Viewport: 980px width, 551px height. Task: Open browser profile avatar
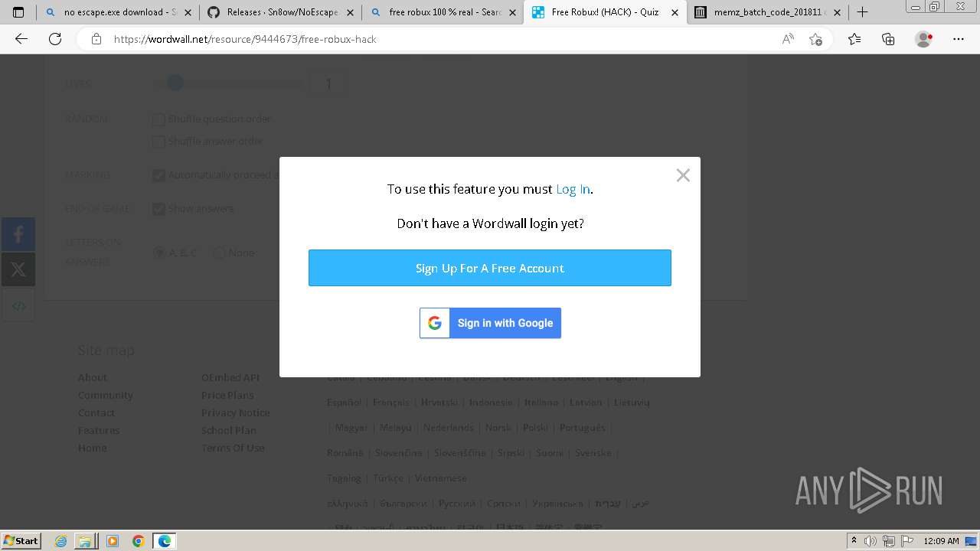click(x=923, y=39)
